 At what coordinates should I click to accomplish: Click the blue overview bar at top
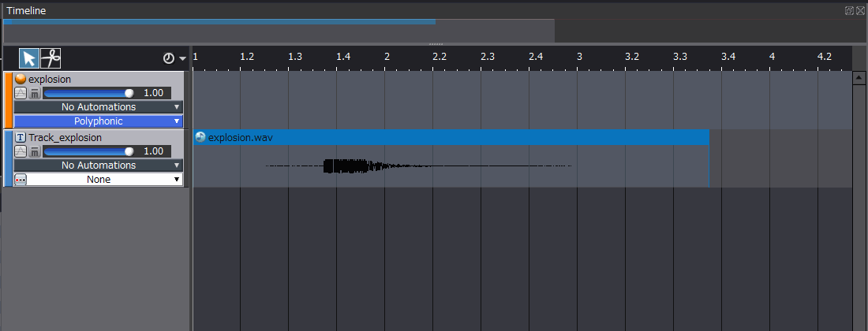point(219,22)
